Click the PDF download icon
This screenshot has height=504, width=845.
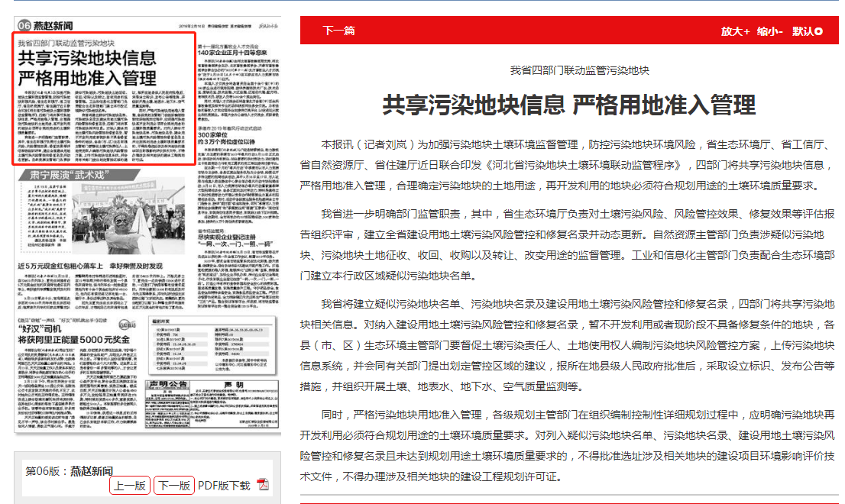(x=262, y=485)
